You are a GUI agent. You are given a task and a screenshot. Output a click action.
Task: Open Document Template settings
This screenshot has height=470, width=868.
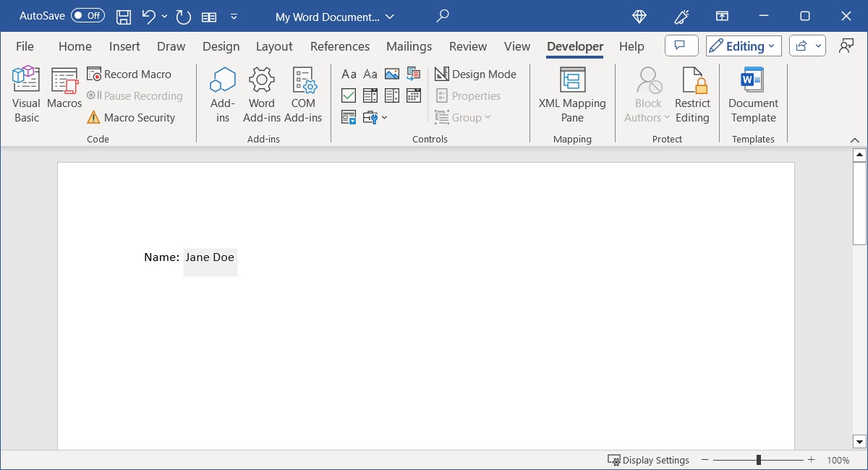pos(752,94)
